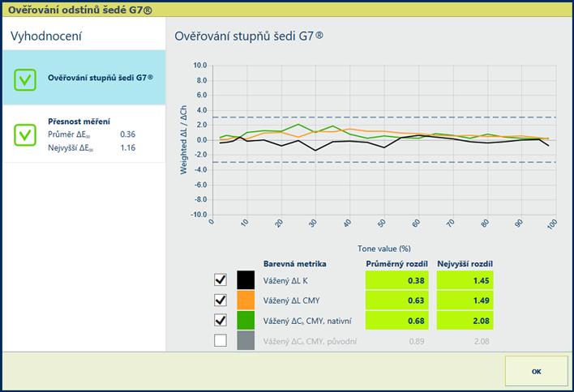Click average value 0.38 for ΔL K
This screenshot has height=392, width=574.
pos(396,280)
